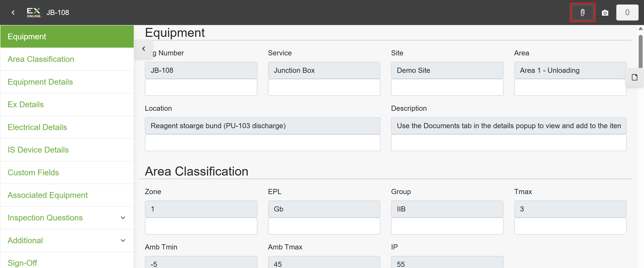The width and height of the screenshot is (644, 268).
Task: Click the JB-108 tag number field
Action: pos(201,70)
